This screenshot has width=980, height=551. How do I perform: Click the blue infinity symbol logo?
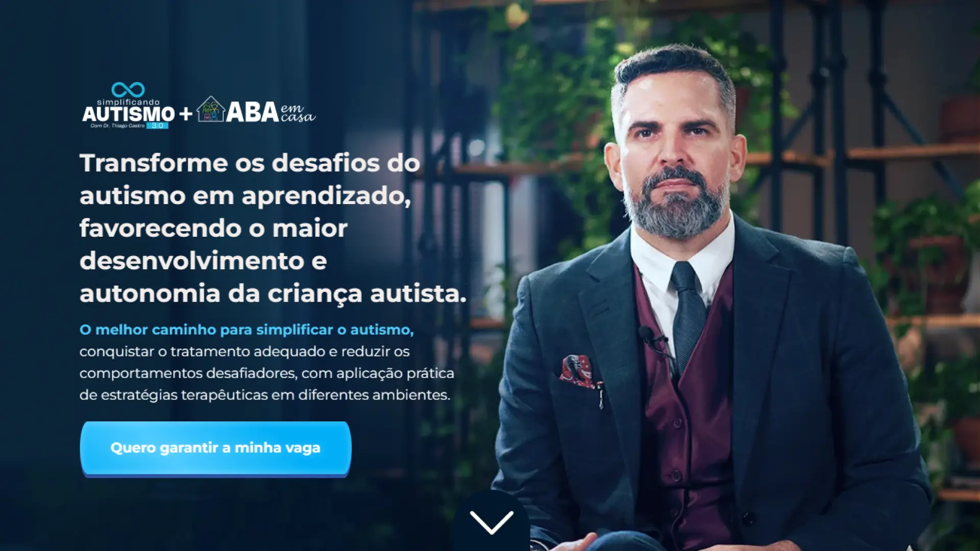click(128, 90)
